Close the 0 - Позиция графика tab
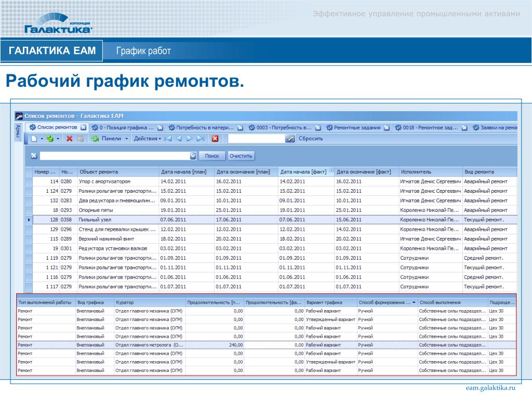This screenshot has height=399, width=532. (160, 128)
